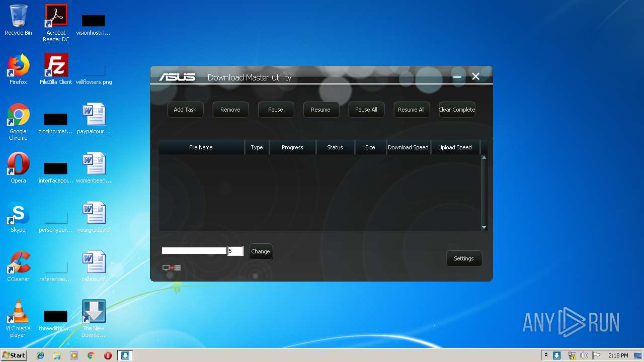Open media player taskbar icon

[x=74, y=355]
